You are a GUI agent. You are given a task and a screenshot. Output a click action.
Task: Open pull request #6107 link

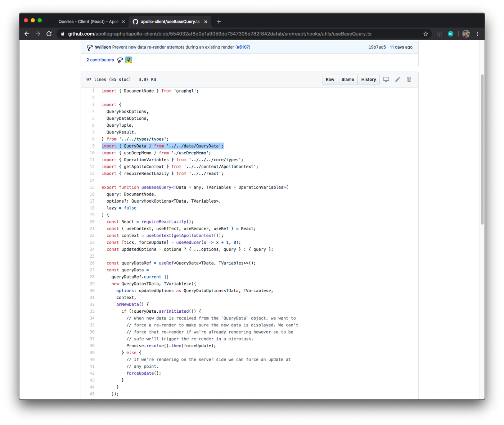point(243,47)
